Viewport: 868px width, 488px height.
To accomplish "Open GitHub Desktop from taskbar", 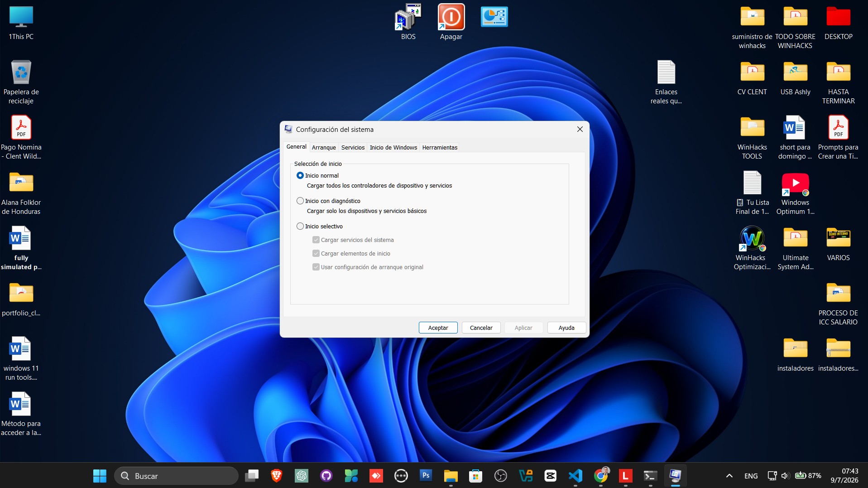I will [326, 476].
